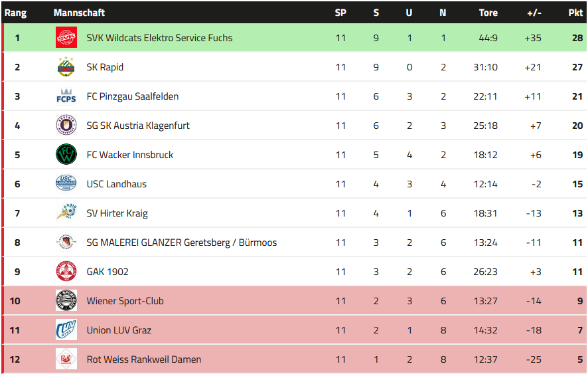The image size is (588, 374).
Task: Click the Wiener Sport-Club round logo
Action: coord(66,301)
